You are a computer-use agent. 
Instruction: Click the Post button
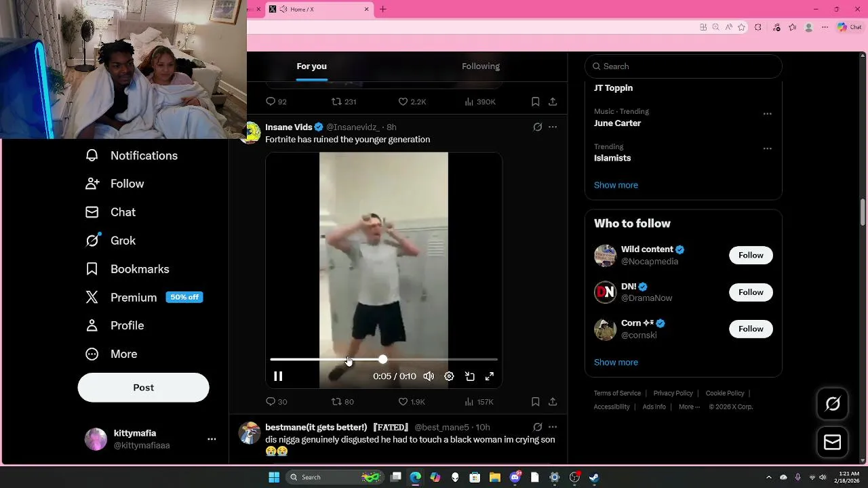[143, 388]
